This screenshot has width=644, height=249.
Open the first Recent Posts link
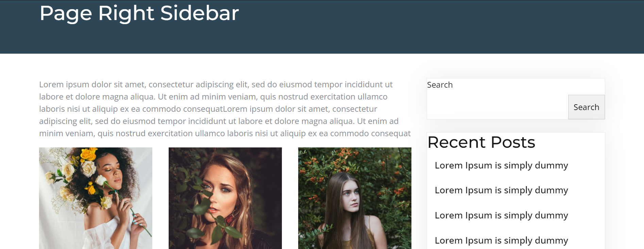click(501, 165)
